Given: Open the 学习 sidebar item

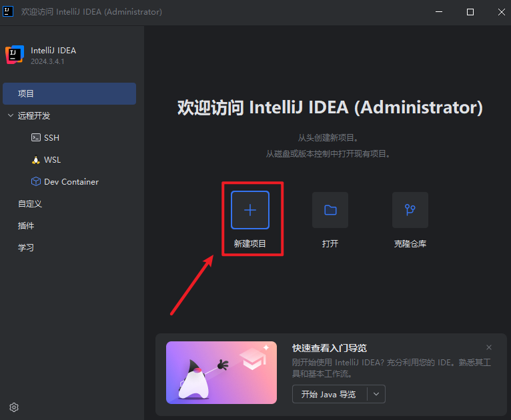Looking at the screenshot, I should 26,248.
